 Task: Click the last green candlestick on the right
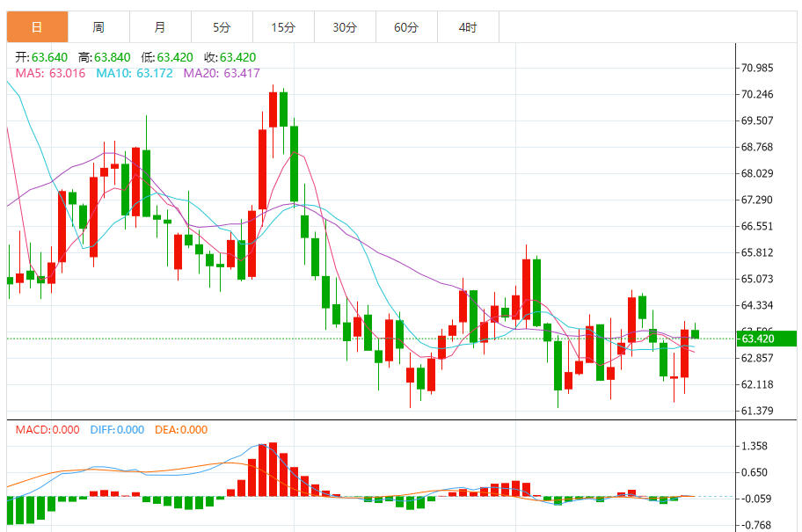pyautogui.click(x=695, y=334)
